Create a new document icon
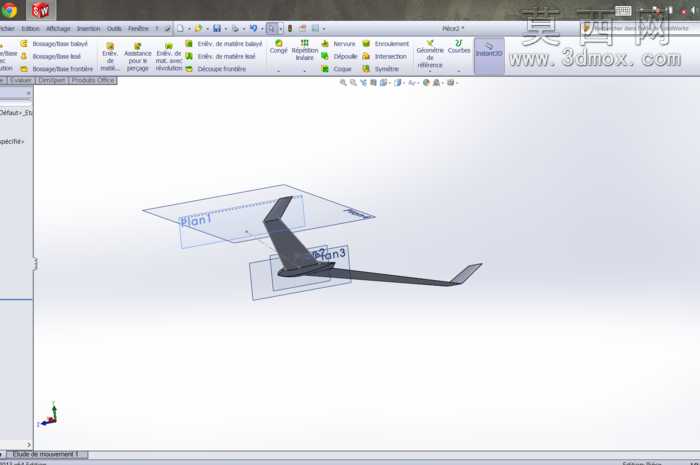The height and width of the screenshot is (465, 700). pos(180,29)
